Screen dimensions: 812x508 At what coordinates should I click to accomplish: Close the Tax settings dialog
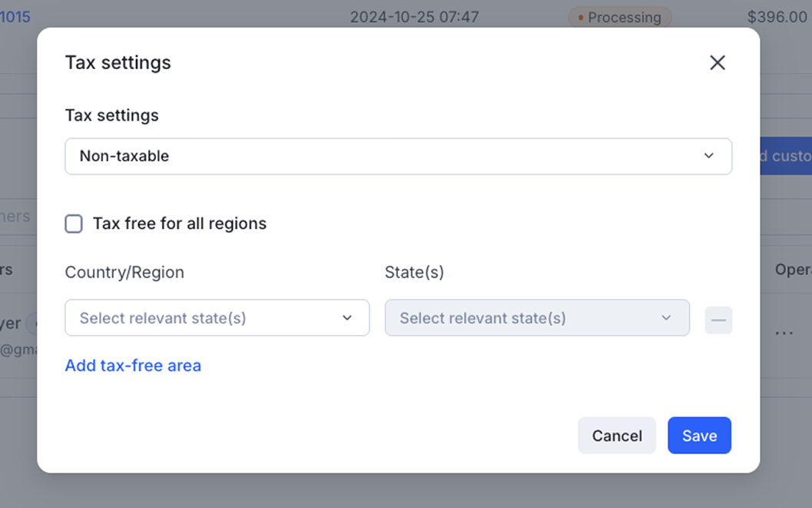click(717, 63)
